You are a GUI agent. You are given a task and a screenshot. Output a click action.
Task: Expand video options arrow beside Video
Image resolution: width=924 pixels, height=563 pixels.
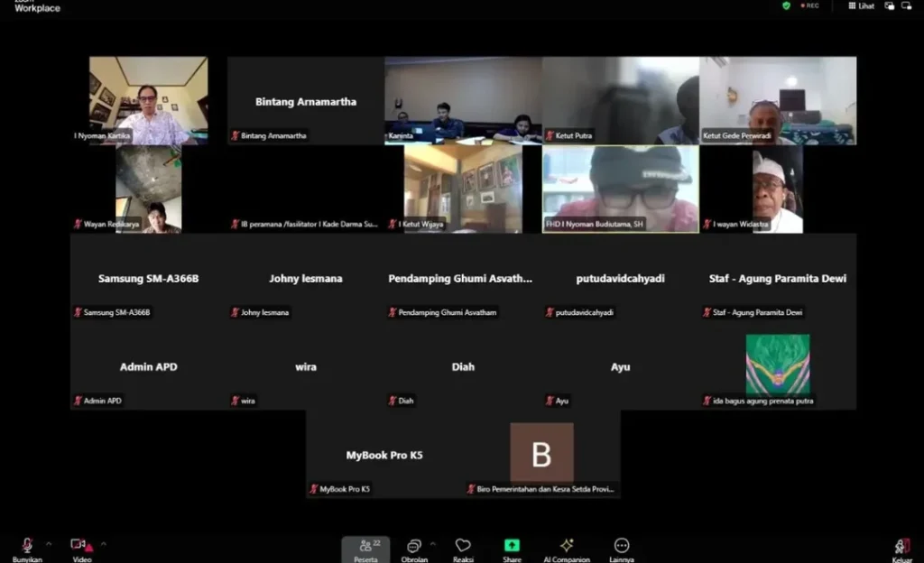[x=103, y=544]
